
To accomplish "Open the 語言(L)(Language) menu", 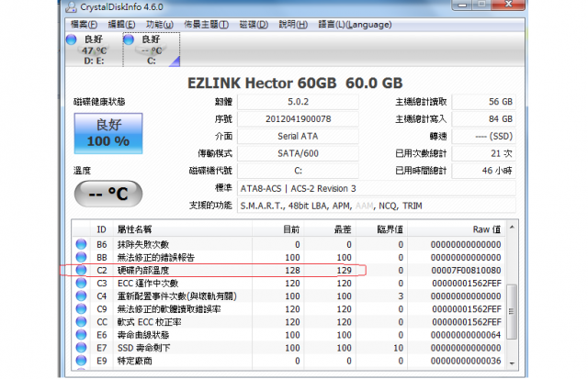I will point(355,25).
